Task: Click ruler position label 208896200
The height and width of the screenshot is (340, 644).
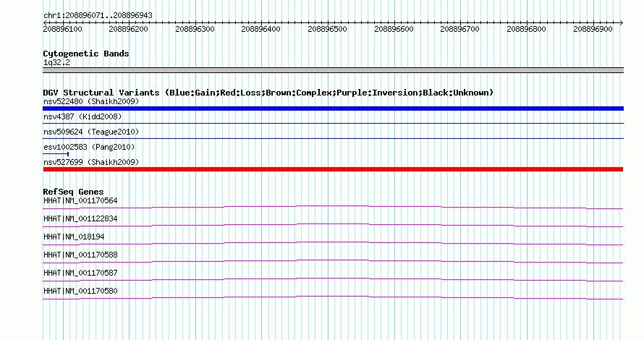Action: tap(128, 29)
